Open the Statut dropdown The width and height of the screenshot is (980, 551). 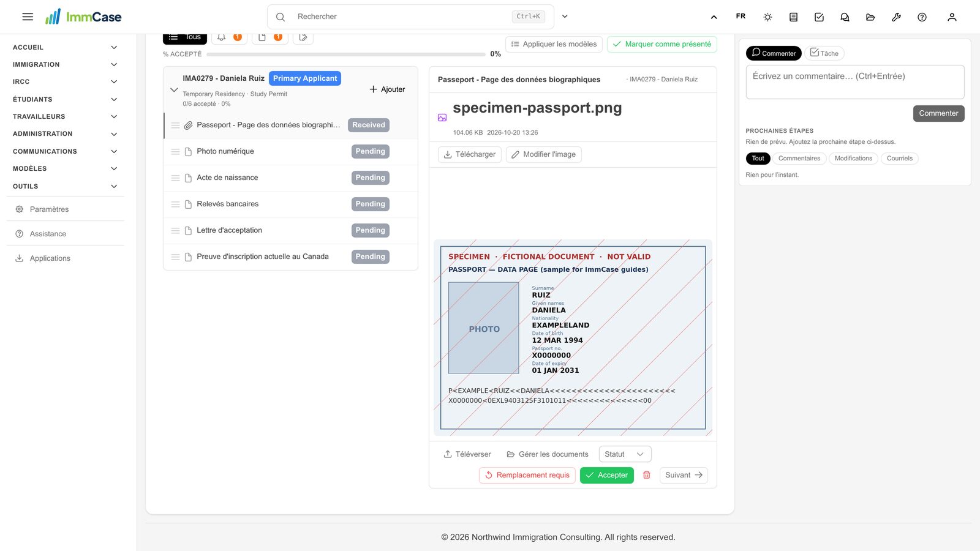(625, 454)
